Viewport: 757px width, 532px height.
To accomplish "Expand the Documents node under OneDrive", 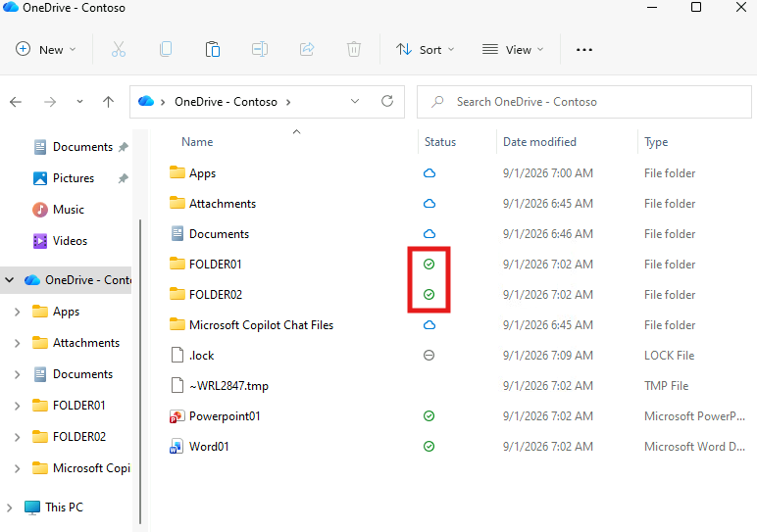I will click(18, 374).
